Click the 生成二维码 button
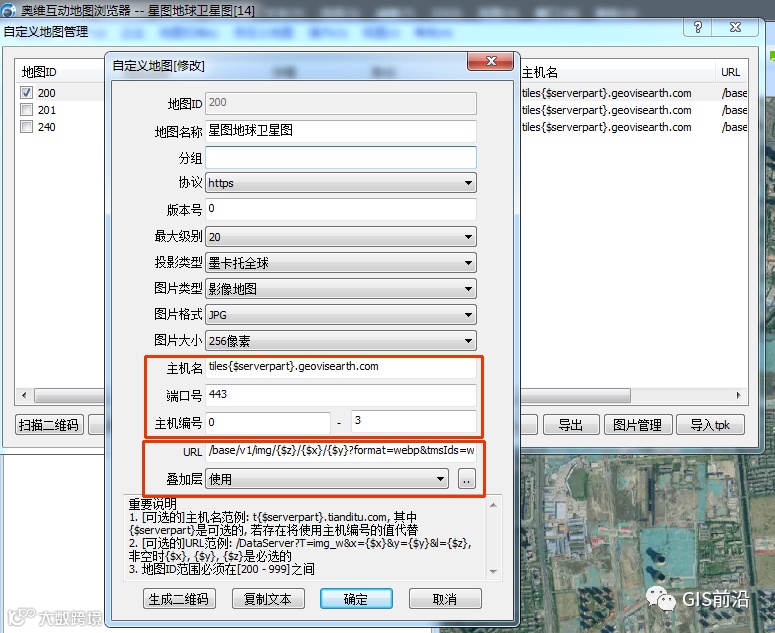The width and height of the screenshot is (775, 633). [179, 599]
